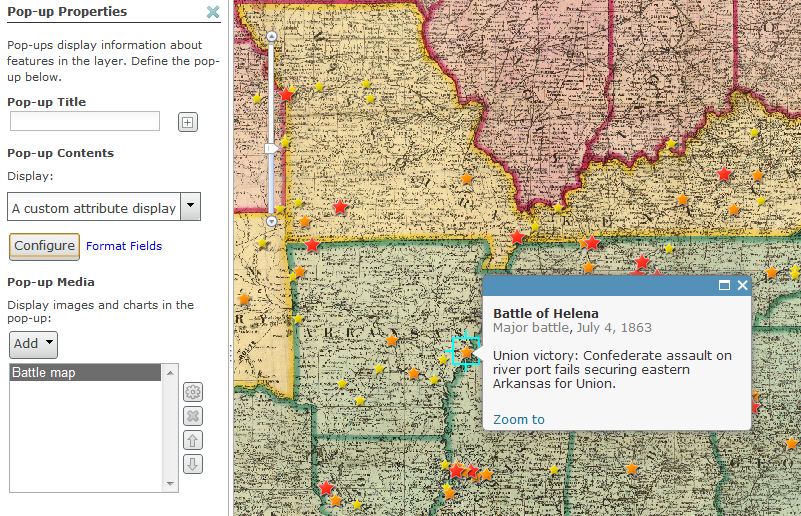Select the highlighted Helena battle star marker
This screenshot has width=801, height=516.
click(x=466, y=352)
